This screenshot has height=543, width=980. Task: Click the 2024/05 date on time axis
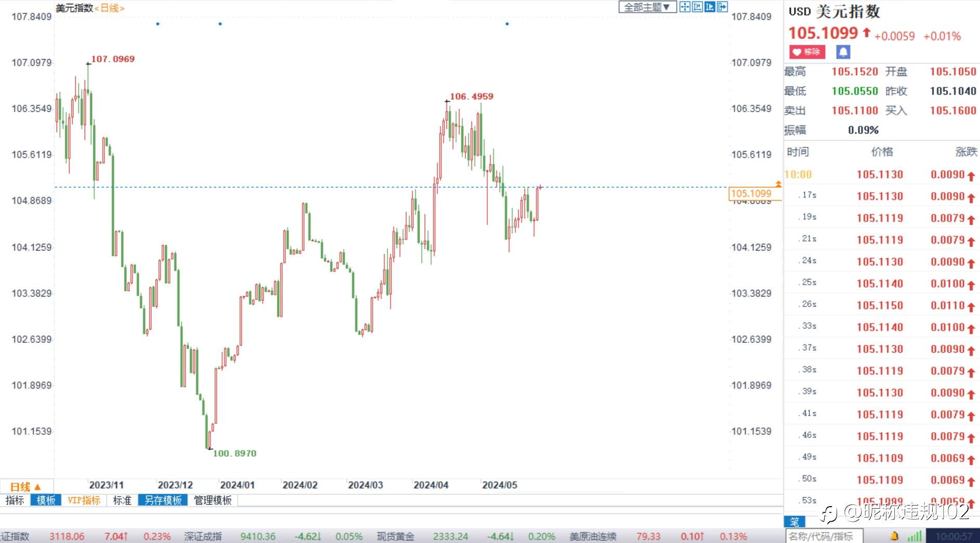(500, 485)
